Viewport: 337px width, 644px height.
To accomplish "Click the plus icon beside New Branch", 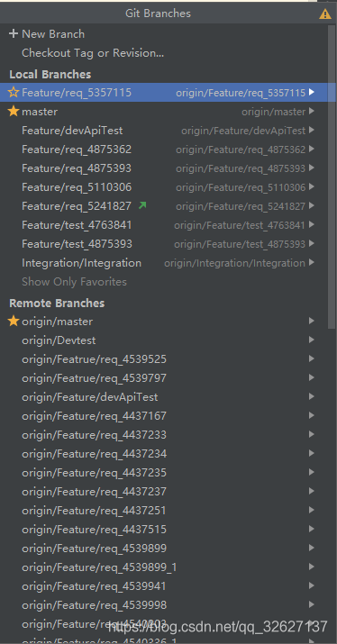I will 14,34.
